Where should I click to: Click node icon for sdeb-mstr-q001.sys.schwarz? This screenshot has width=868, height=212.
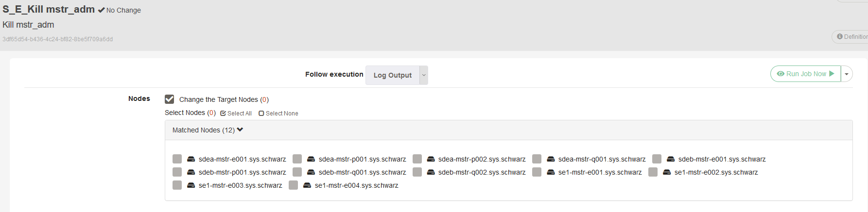coord(311,172)
